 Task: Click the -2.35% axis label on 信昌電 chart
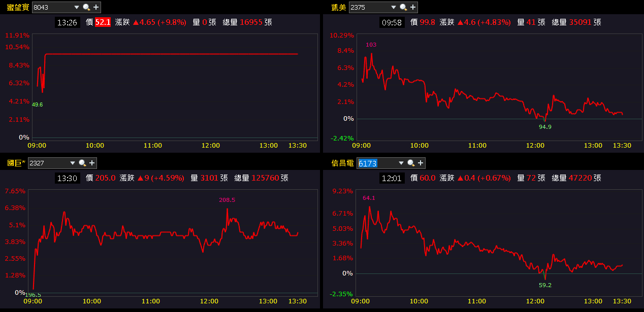[x=341, y=294]
